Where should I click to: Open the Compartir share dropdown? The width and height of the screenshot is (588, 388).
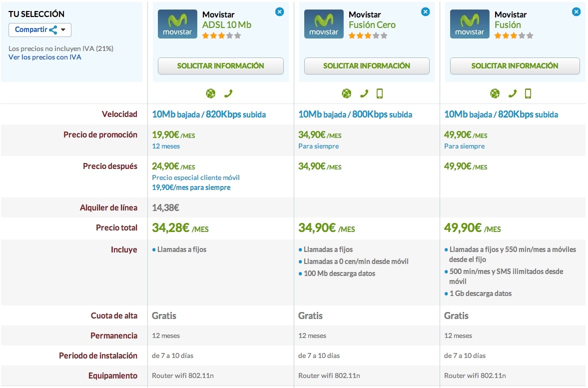coord(40,29)
